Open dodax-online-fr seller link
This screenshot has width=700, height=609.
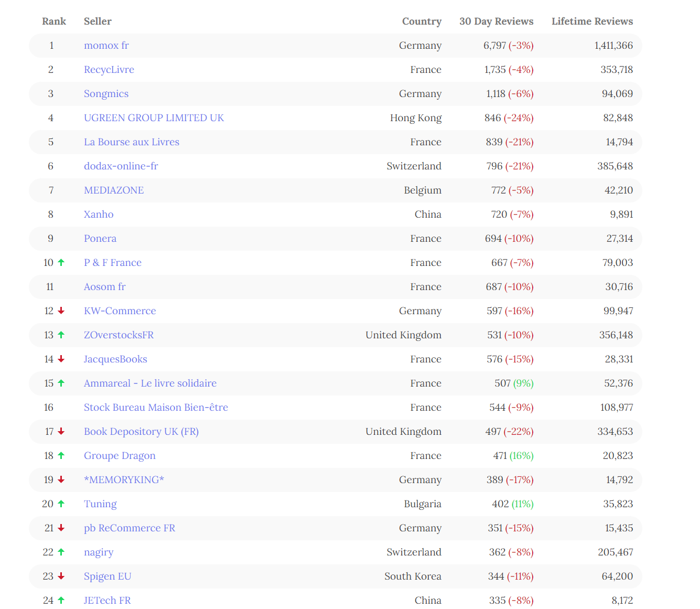(x=121, y=166)
